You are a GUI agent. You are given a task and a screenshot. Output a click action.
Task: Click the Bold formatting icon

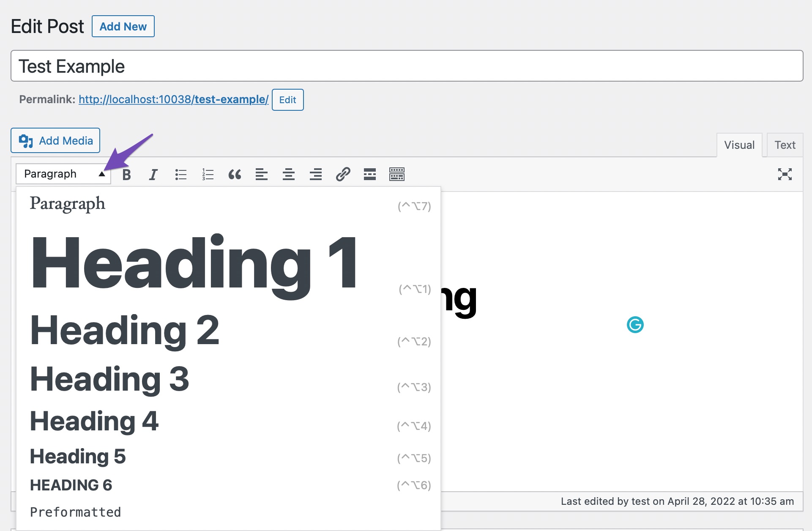tap(126, 174)
